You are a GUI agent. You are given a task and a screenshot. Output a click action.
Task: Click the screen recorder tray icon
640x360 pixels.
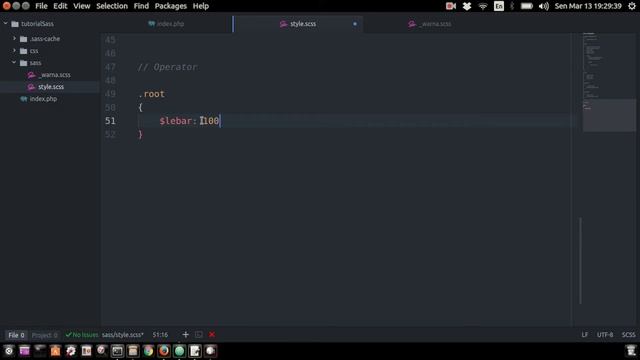point(451,6)
